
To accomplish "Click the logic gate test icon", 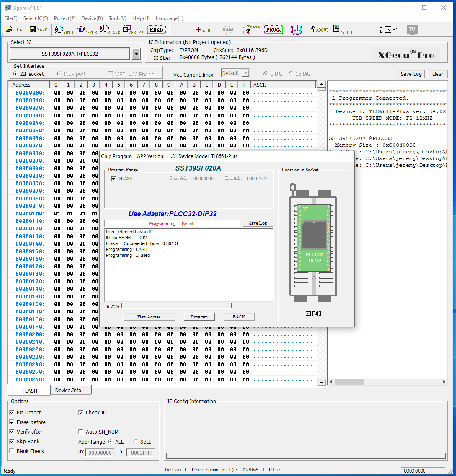I will coord(388,30).
